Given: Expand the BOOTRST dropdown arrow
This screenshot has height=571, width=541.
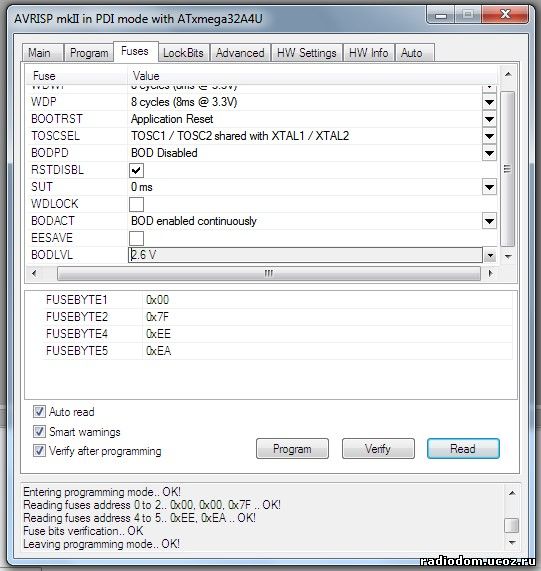Looking at the screenshot, I should [x=489, y=119].
